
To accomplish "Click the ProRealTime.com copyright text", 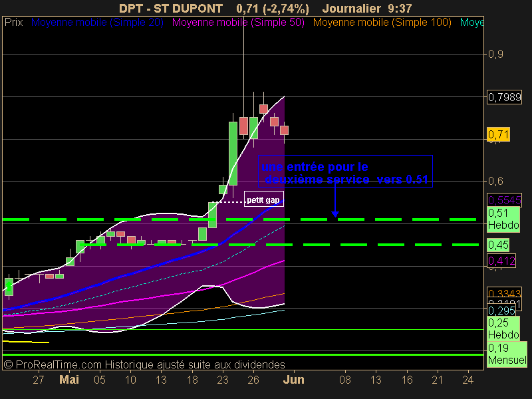I will [144, 364].
